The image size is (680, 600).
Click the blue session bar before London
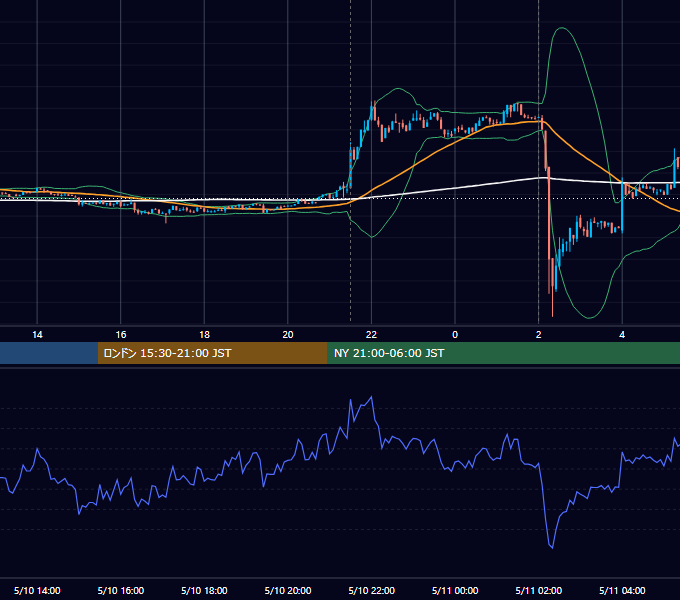pos(49,353)
